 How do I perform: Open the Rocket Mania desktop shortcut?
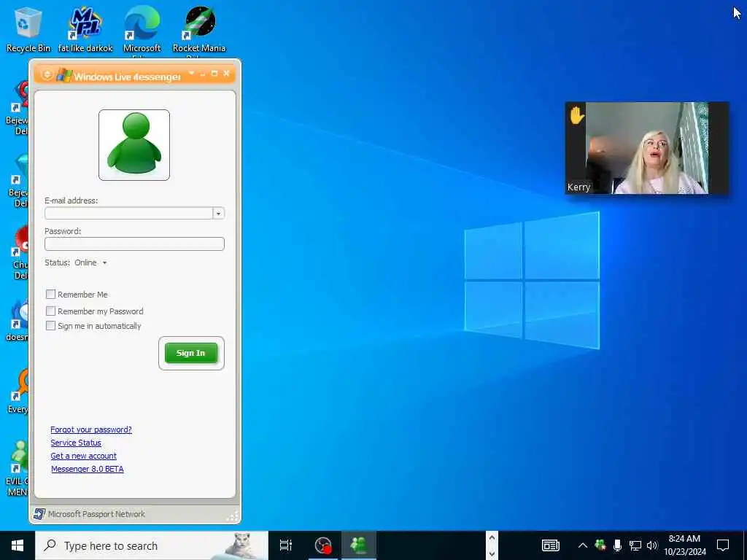click(199, 29)
